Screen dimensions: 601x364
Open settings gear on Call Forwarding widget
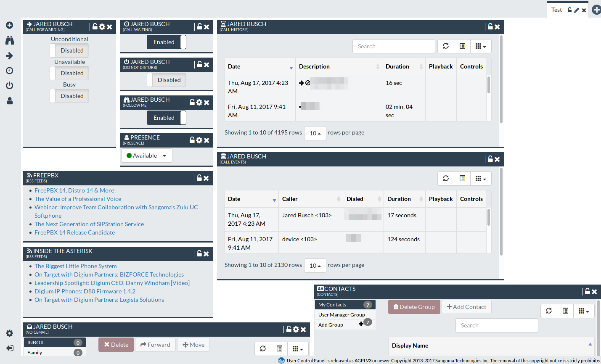(101, 26)
